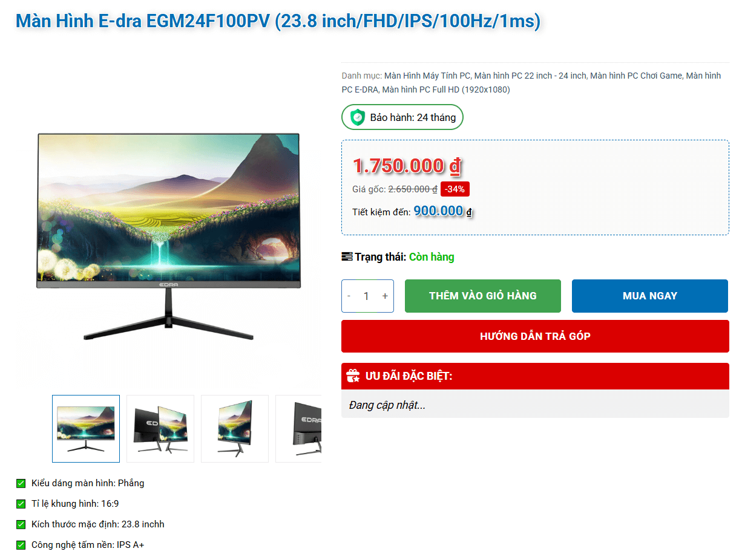Viewport: 742px width, 560px height.
Task: Click the green check icon for Kiểu dáng màn hình
Action: click(21, 483)
